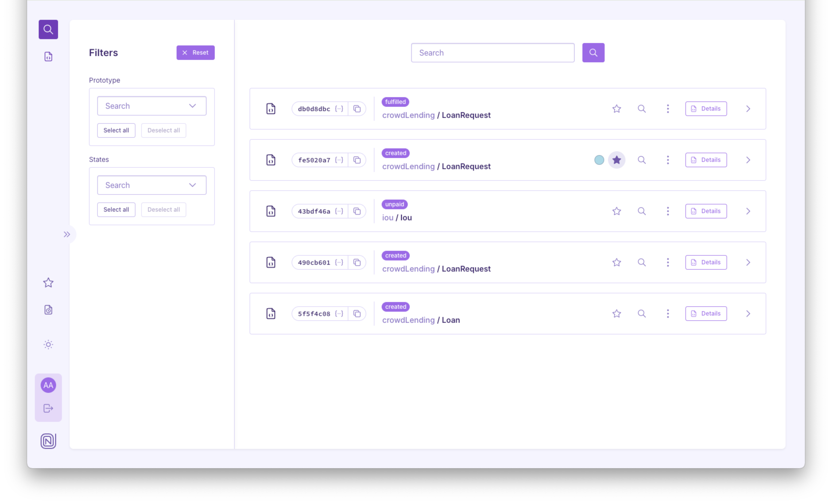Toggle light theme via the sun icon
The image size is (832, 504).
48,345
